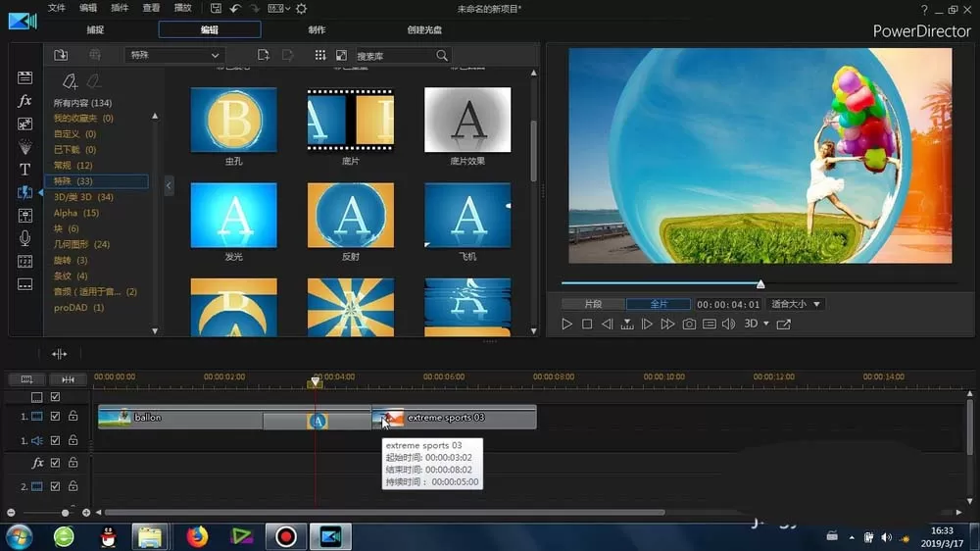
Task: Open the 适合大小 preview size dropdown
Action: pyautogui.click(x=796, y=304)
